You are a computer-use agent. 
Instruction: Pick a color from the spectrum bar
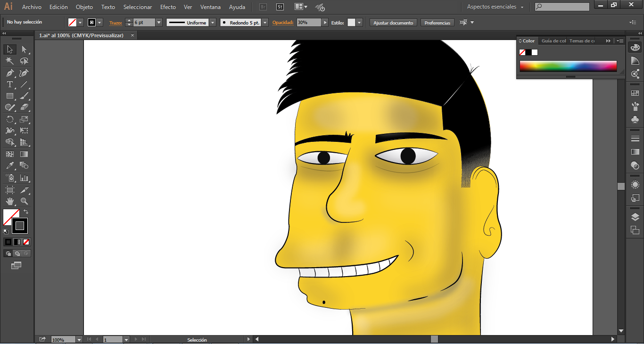click(x=568, y=66)
